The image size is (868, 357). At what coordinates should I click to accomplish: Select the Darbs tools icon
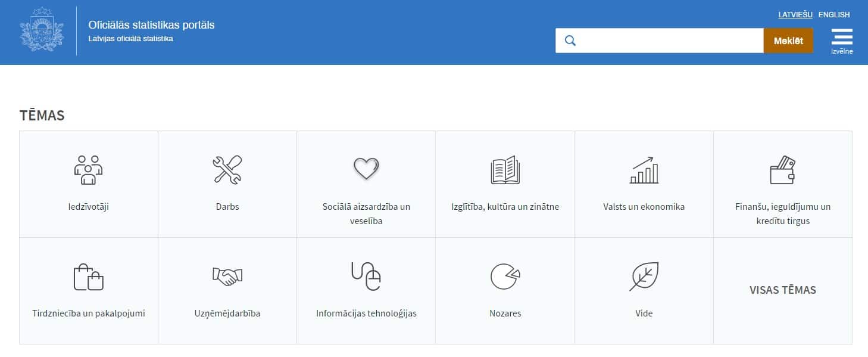click(x=227, y=170)
